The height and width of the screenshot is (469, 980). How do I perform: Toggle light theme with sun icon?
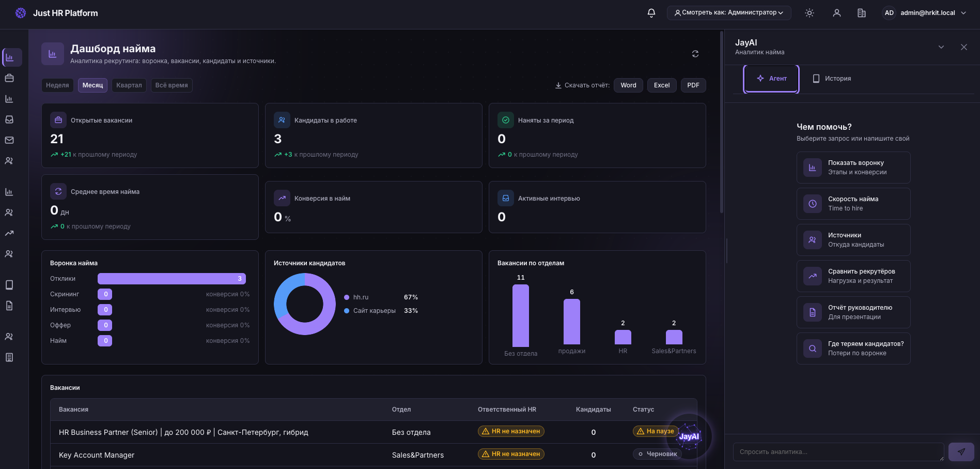click(810, 13)
